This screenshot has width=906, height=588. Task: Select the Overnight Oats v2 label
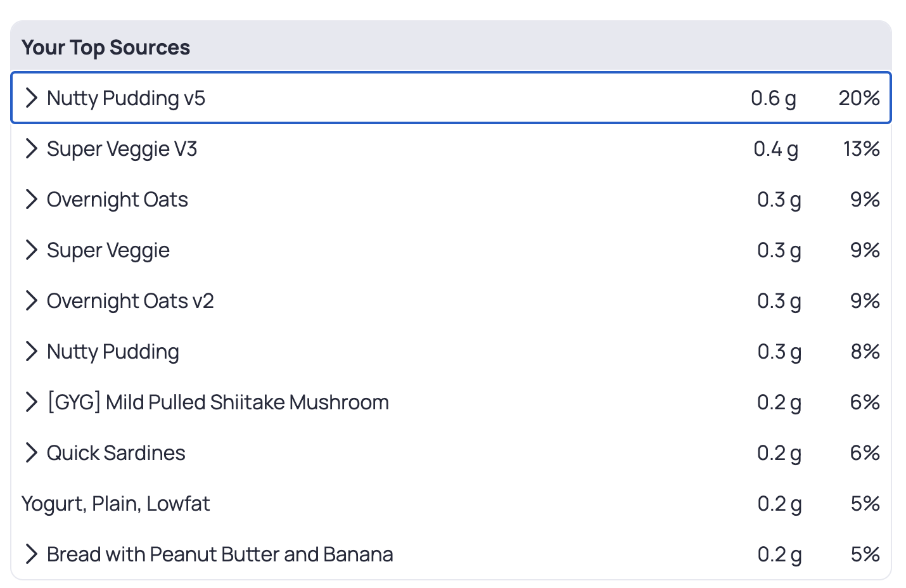click(x=131, y=301)
